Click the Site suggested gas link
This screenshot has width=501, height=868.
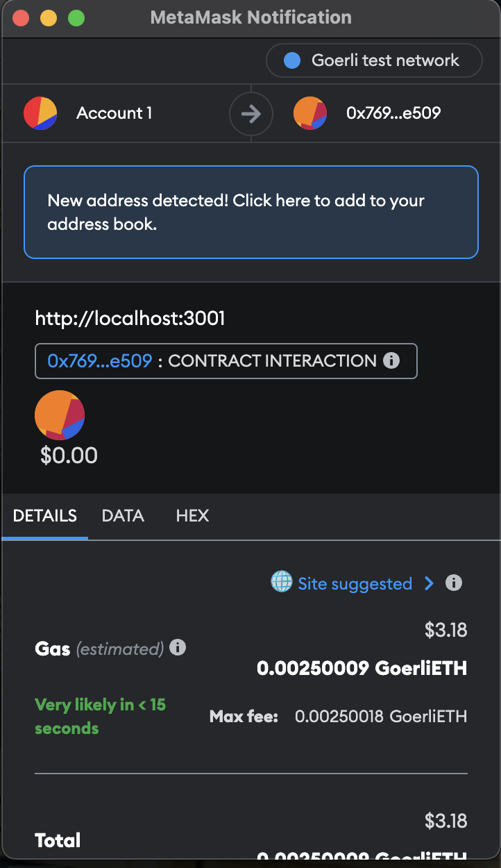355,583
